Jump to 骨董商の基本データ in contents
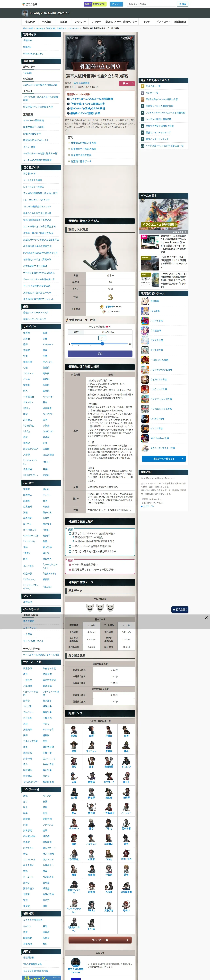210x980 pixels. [81, 161]
